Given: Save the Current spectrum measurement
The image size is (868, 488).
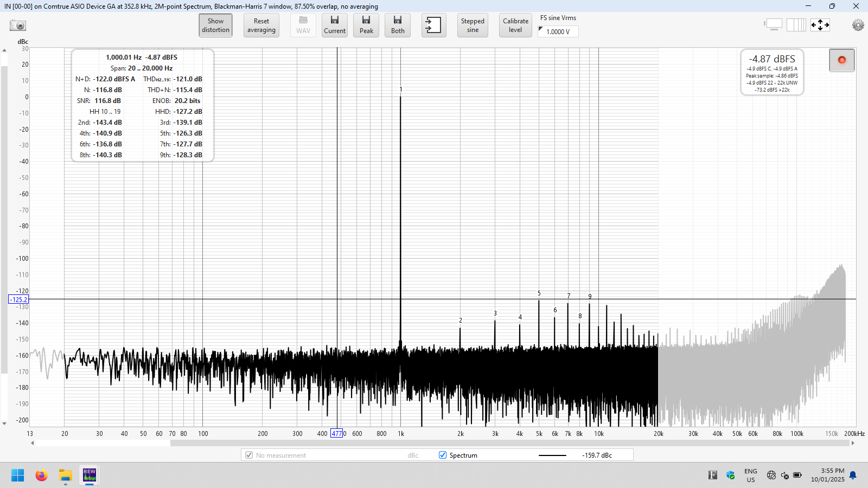Looking at the screenshot, I should click(x=335, y=25).
